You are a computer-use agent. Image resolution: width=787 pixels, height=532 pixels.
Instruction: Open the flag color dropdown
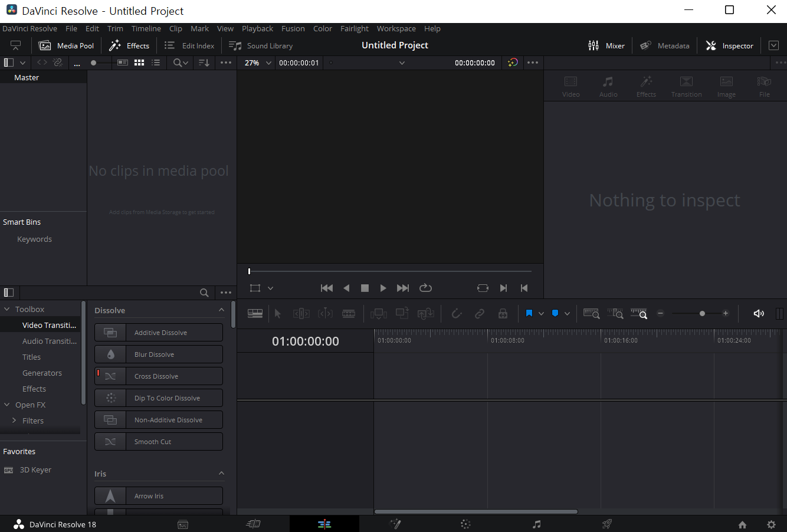tap(541, 314)
